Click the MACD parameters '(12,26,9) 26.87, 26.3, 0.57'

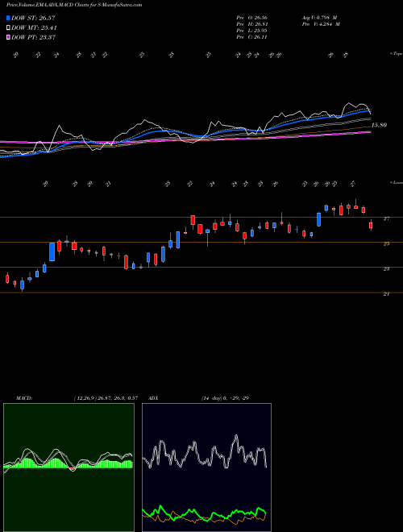pos(106,398)
